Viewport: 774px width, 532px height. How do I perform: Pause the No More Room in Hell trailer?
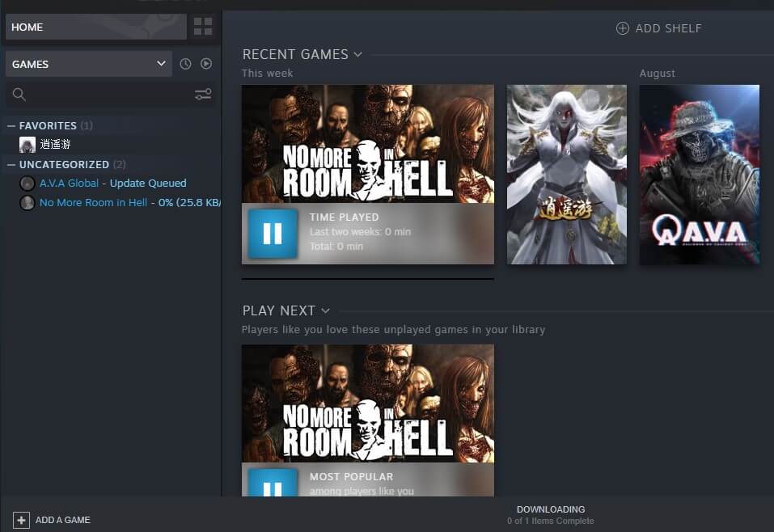point(272,233)
